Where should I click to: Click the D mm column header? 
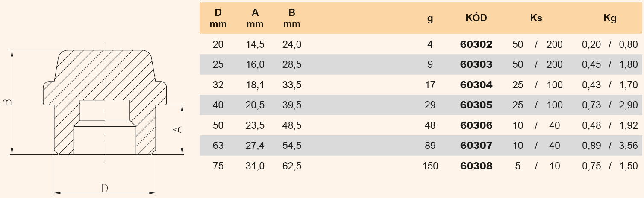click(218, 18)
